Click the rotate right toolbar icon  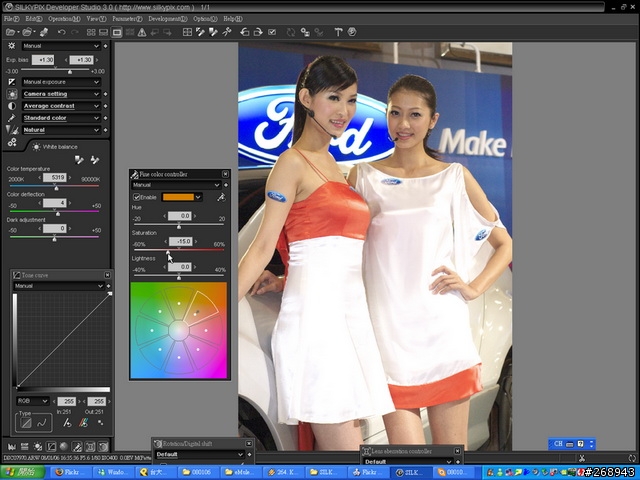tap(258, 32)
